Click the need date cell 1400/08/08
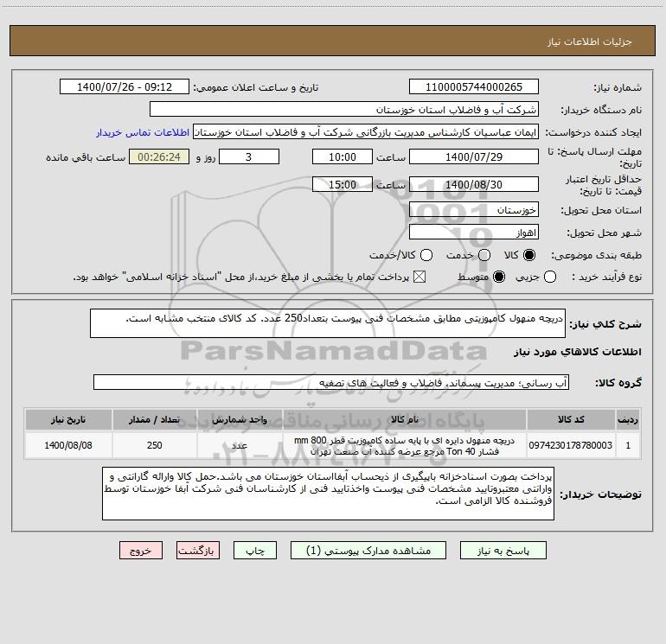The height and width of the screenshot is (644, 666). 68,445
